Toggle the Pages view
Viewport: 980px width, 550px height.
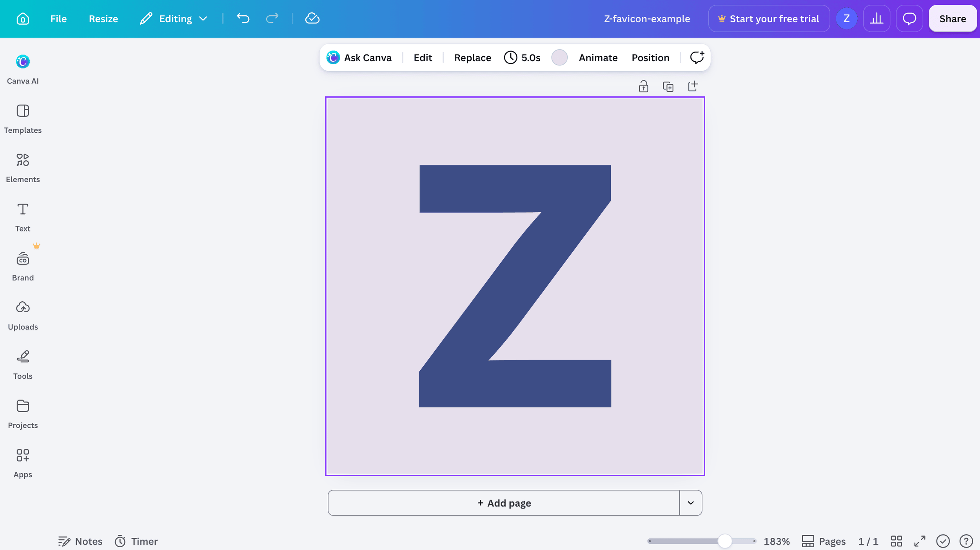(824, 541)
